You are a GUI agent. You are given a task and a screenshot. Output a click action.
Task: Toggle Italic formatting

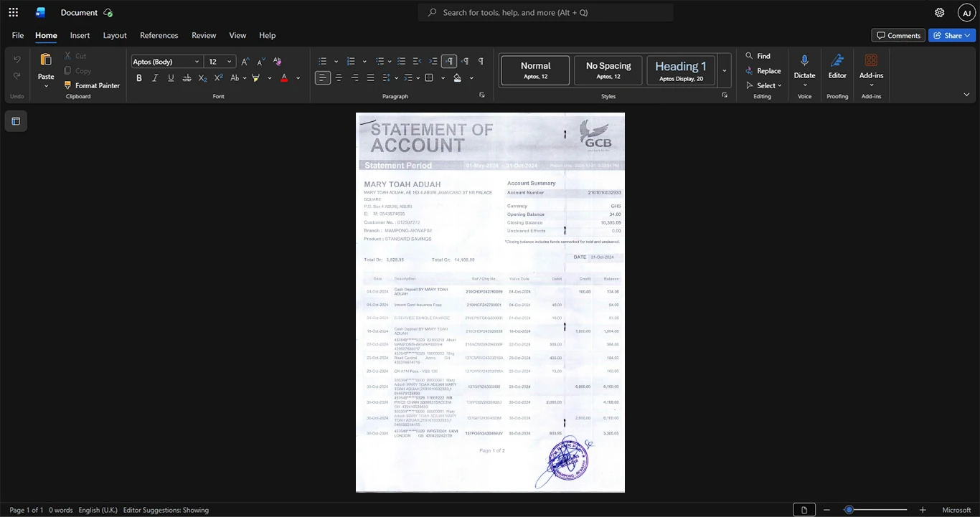pos(155,77)
